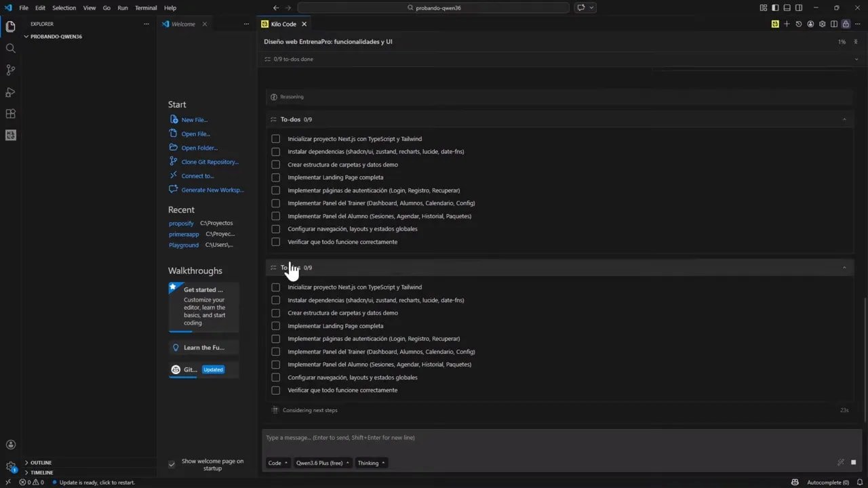
Task: Open the File menu
Action: 24,7
